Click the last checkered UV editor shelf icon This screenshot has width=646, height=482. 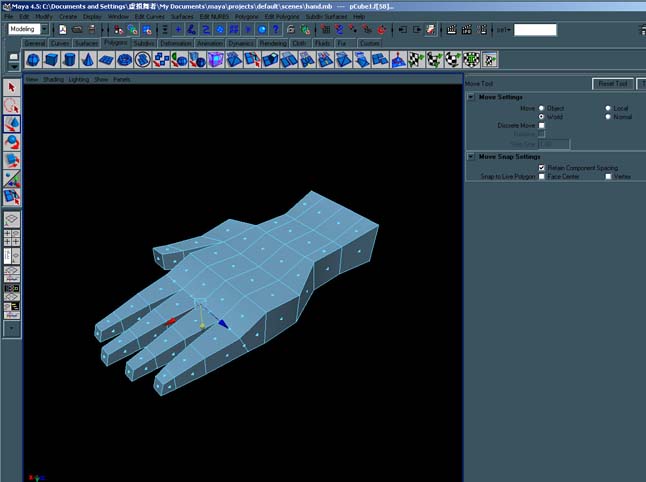490,60
